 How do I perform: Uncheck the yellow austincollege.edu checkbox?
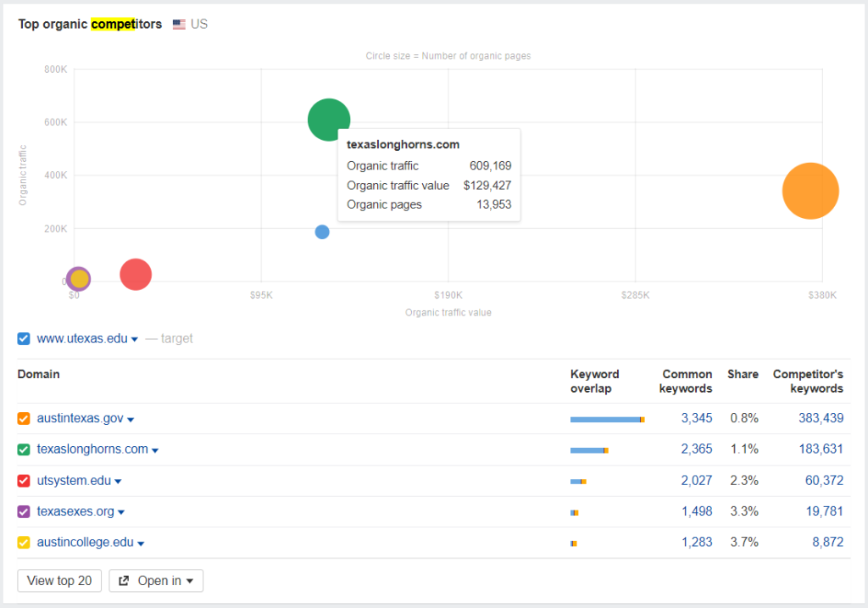click(x=23, y=542)
